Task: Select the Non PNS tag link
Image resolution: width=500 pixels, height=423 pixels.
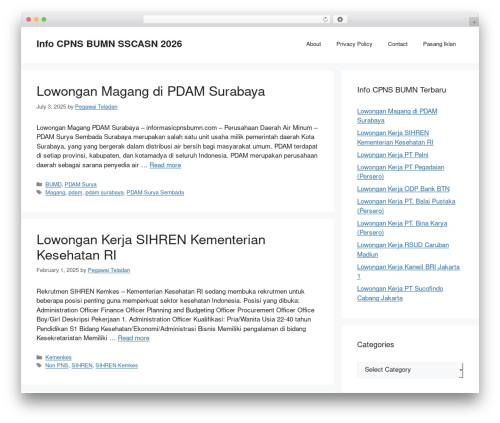Action: pos(57,365)
